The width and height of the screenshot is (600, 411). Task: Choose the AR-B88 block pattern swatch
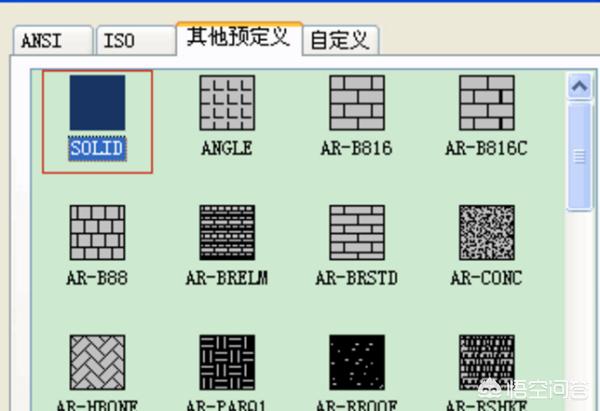tap(97, 232)
